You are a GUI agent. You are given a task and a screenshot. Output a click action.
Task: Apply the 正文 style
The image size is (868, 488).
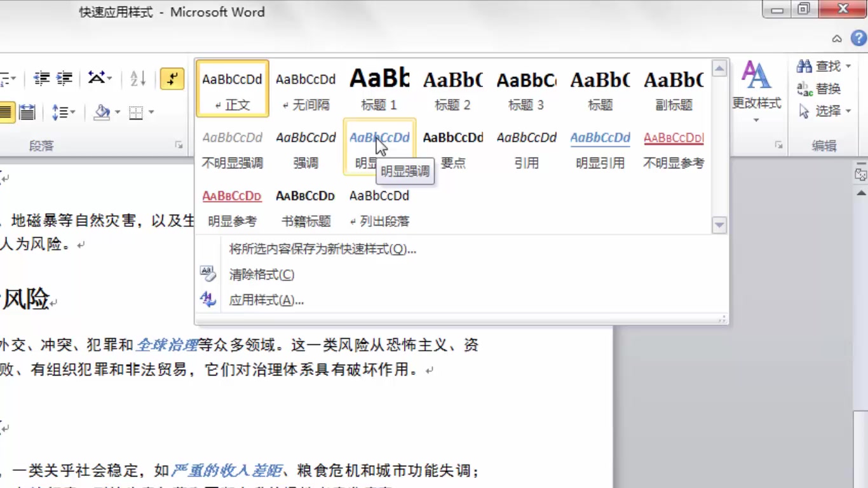(233, 89)
